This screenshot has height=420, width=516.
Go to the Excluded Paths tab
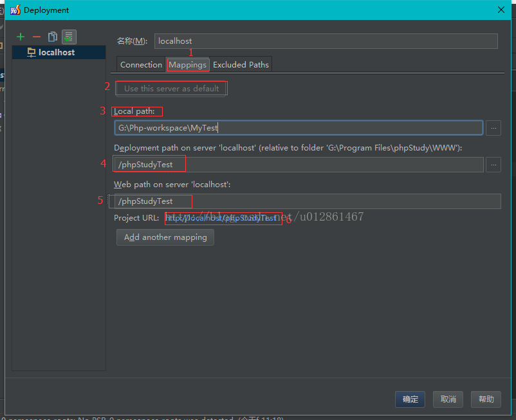click(x=241, y=64)
